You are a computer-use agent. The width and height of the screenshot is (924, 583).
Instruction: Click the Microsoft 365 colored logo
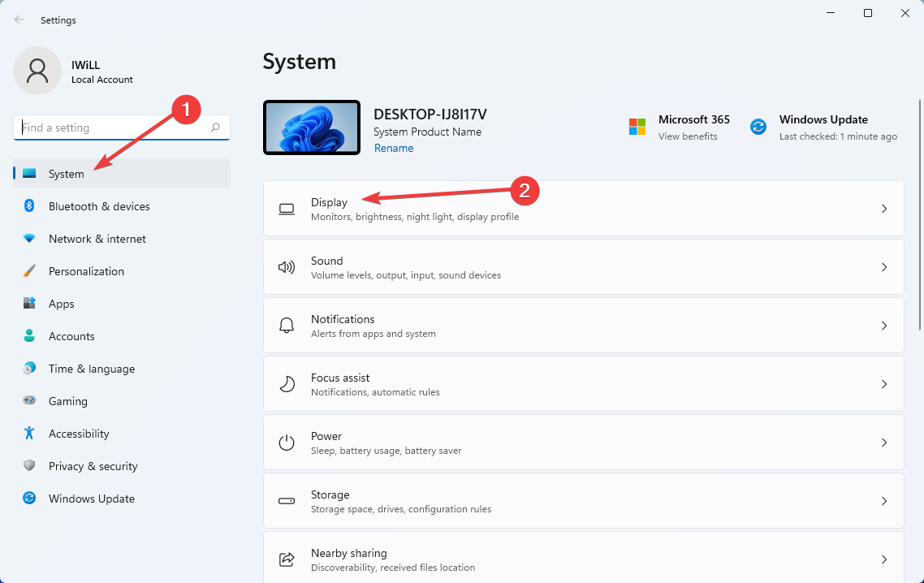tap(637, 126)
